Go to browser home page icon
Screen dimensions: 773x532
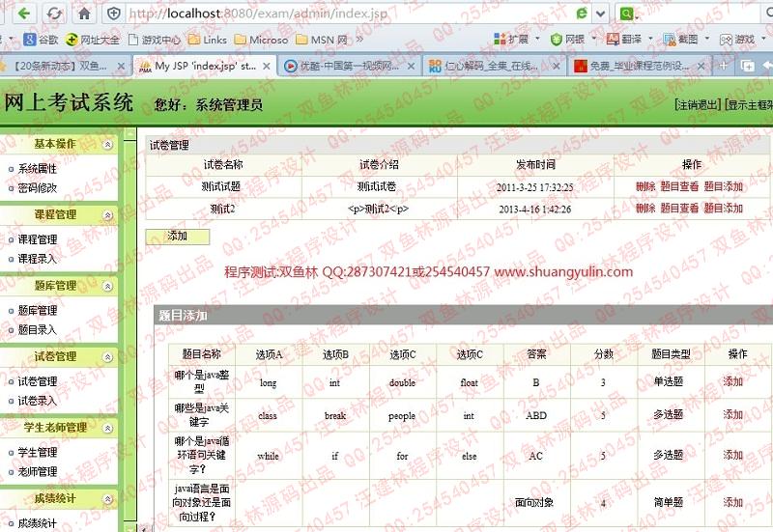(x=84, y=14)
